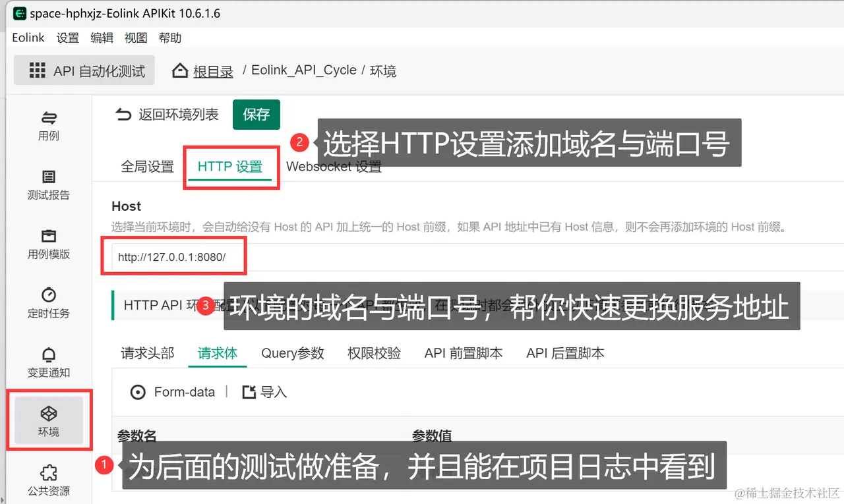Open the 权限校验 tab
The height and width of the screenshot is (504, 844).
click(374, 353)
